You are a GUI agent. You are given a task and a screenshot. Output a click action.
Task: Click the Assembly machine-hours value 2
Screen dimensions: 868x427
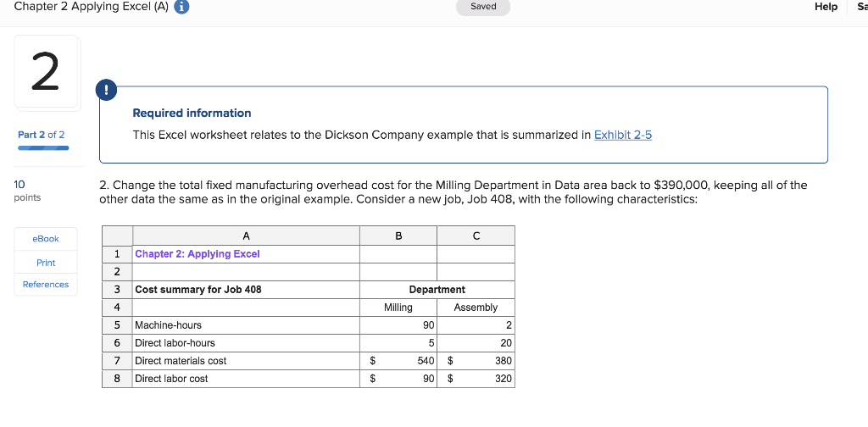tap(476, 325)
